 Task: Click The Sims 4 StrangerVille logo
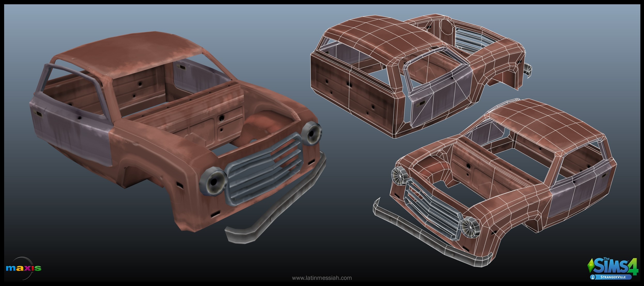pos(612,269)
